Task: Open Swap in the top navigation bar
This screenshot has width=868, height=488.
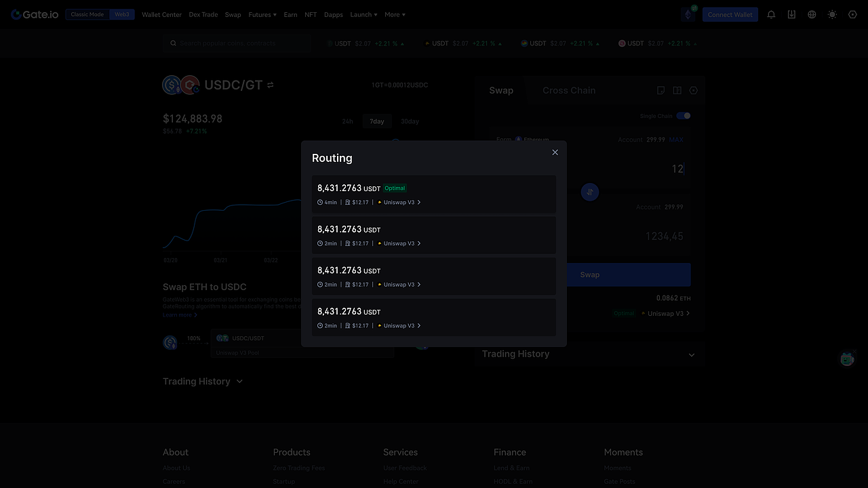Action: coord(233,14)
